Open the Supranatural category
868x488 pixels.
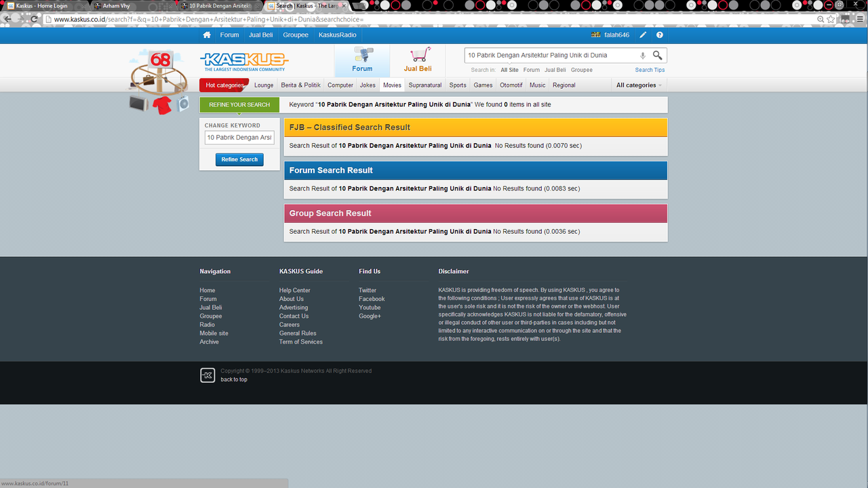click(x=425, y=85)
